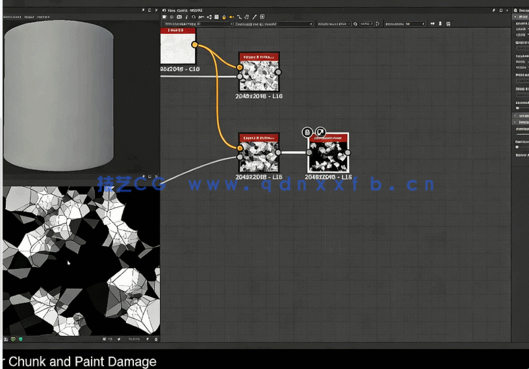The width and height of the screenshot is (529, 369).
Task: Click the input connector of the highlighted node
Action: 309,152
